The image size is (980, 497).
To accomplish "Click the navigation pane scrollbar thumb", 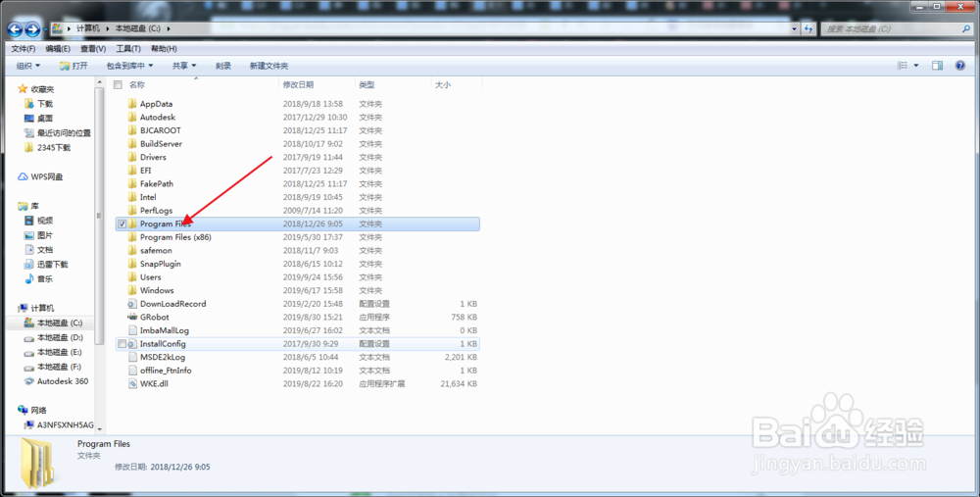I will (x=99, y=216).
